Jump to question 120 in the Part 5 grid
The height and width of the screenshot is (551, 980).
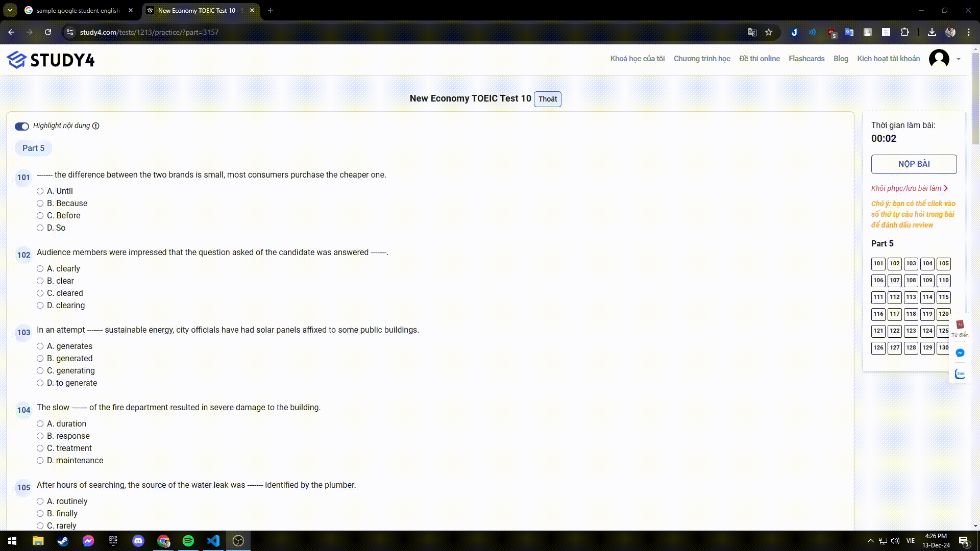tap(944, 314)
